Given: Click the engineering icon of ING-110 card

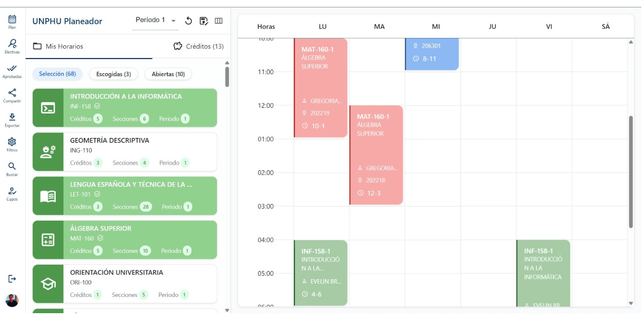Looking at the screenshot, I should [x=48, y=152].
